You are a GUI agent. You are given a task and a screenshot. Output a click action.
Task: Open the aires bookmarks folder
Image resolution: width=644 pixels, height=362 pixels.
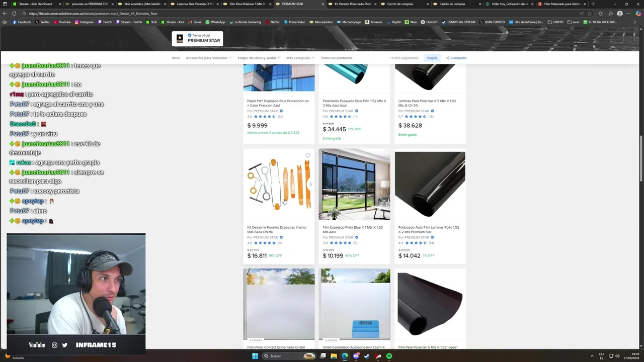click(x=574, y=22)
